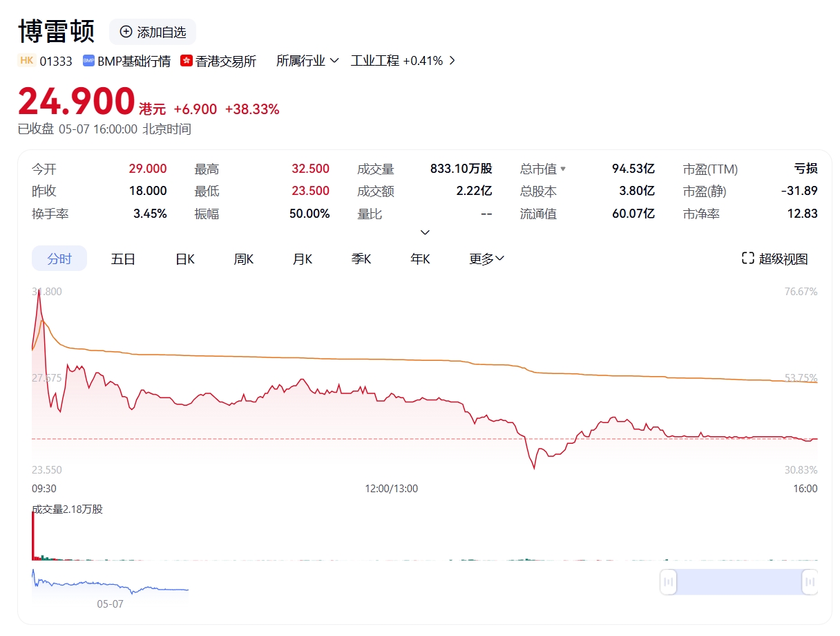Click the 成交额 value 2.22亿
The image size is (840, 636).
(474, 191)
